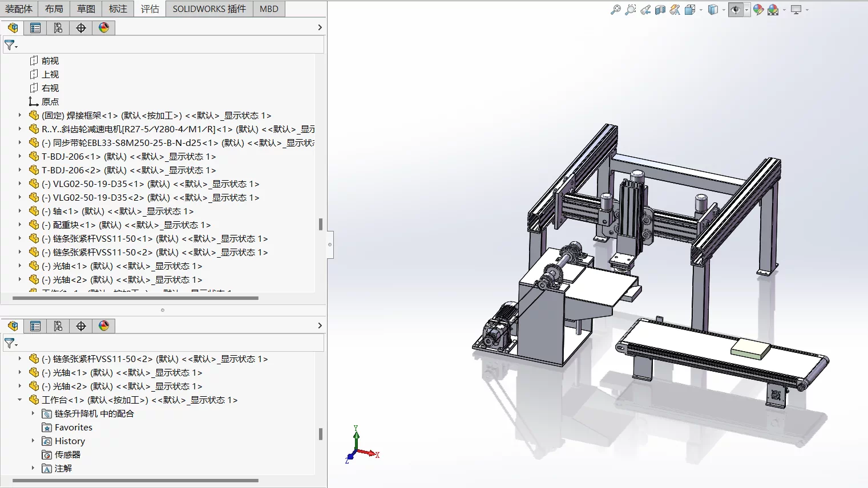
Task: Open the View Orientation cube icon
Action: (x=689, y=10)
